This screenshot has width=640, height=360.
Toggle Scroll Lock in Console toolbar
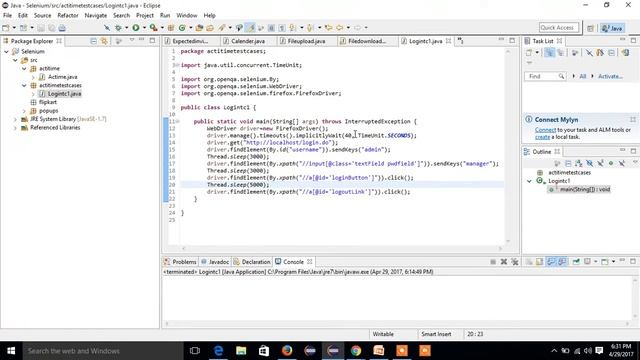[540, 262]
